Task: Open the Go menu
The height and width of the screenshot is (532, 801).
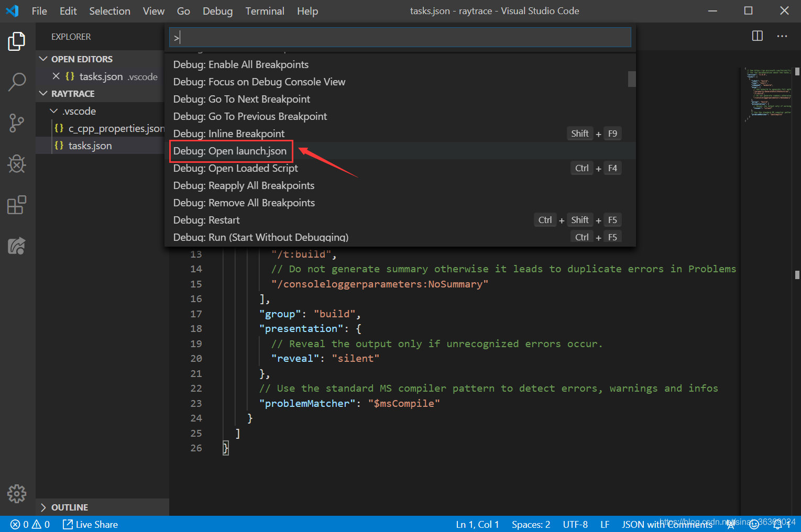Action: pyautogui.click(x=183, y=11)
